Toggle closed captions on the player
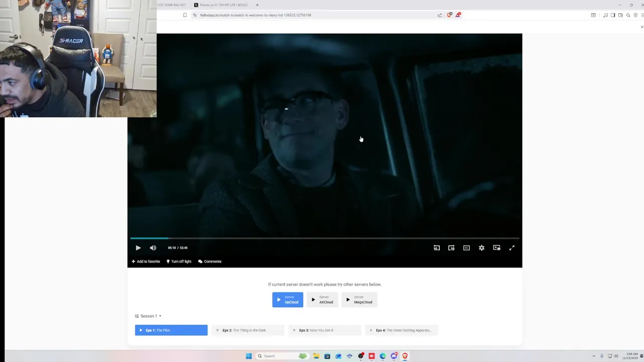Image resolution: width=644 pixels, height=362 pixels. [466, 248]
